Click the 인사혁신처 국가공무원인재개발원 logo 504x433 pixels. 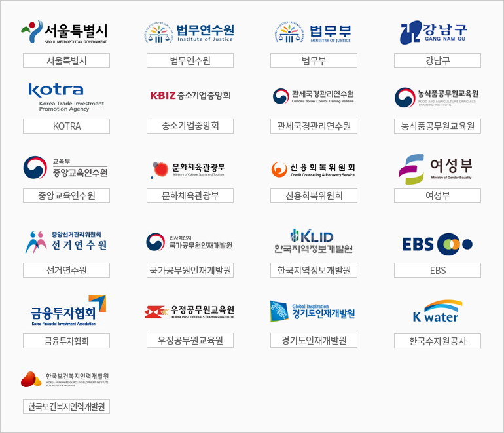coord(189,242)
